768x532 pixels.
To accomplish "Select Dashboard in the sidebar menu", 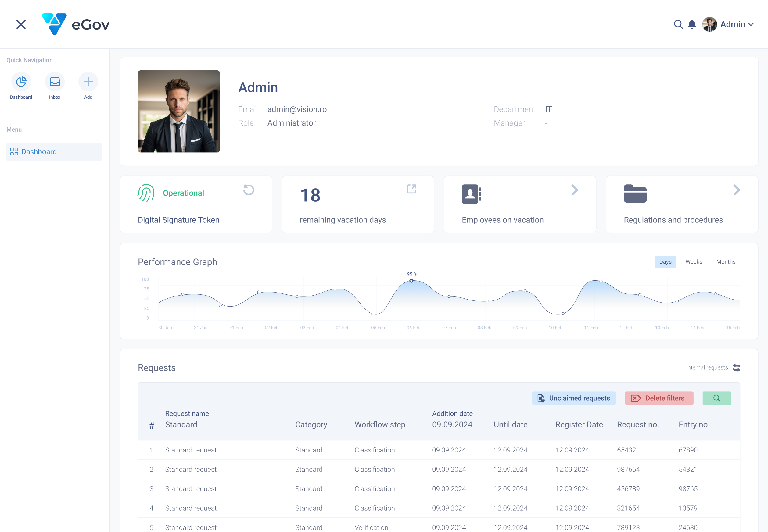I will [54, 152].
